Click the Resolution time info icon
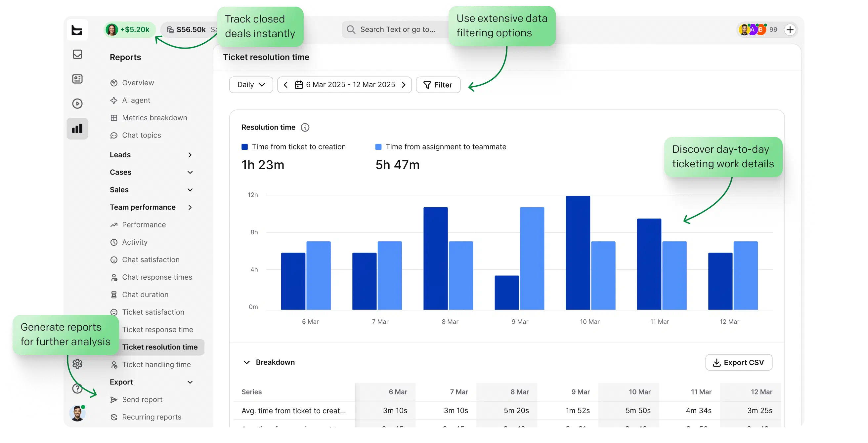Image resolution: width=868 pixels, height=443 pixels. [305, 127]
